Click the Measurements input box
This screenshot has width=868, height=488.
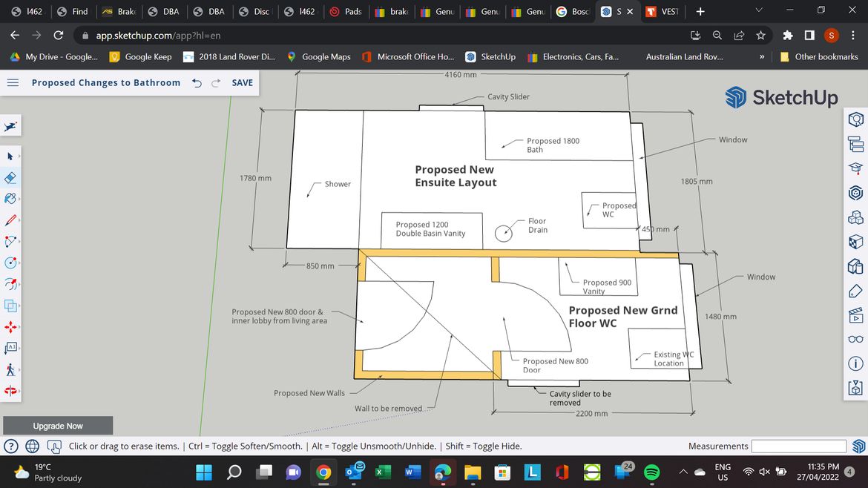[x=798, y=446]
